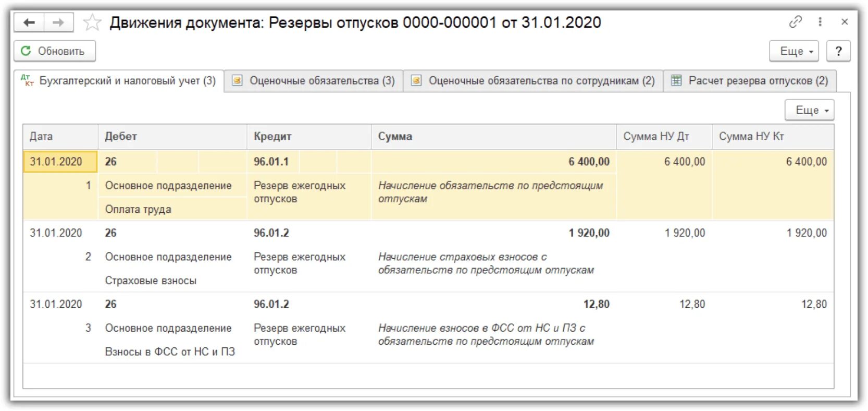Switch to Бухгалтерский и налоговый учет tab
Image resolution: width=868 pixels, height=411 pixels.
coord(119,81)
